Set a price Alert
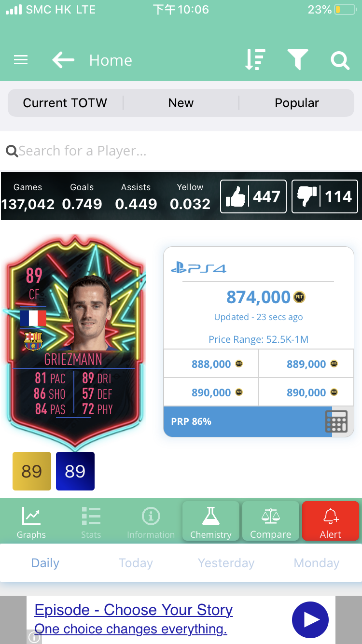Image resolution: width=362 pixels, height=644 pixels. pos(331,521)
